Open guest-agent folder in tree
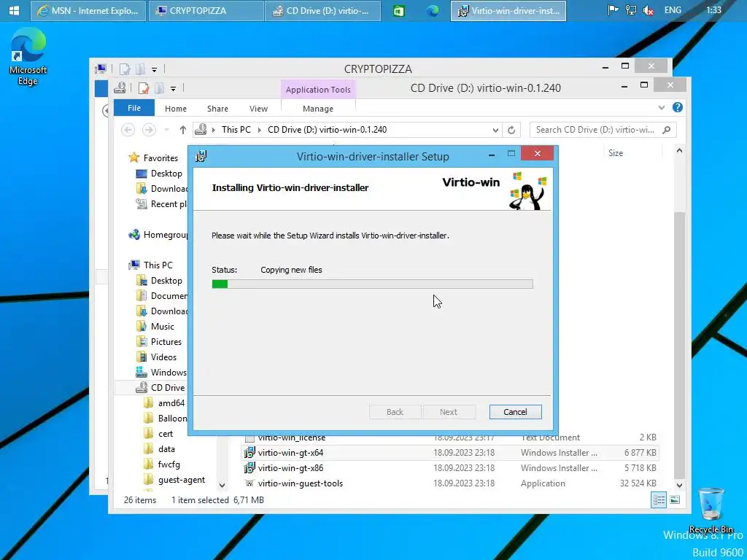 [182, 480]
